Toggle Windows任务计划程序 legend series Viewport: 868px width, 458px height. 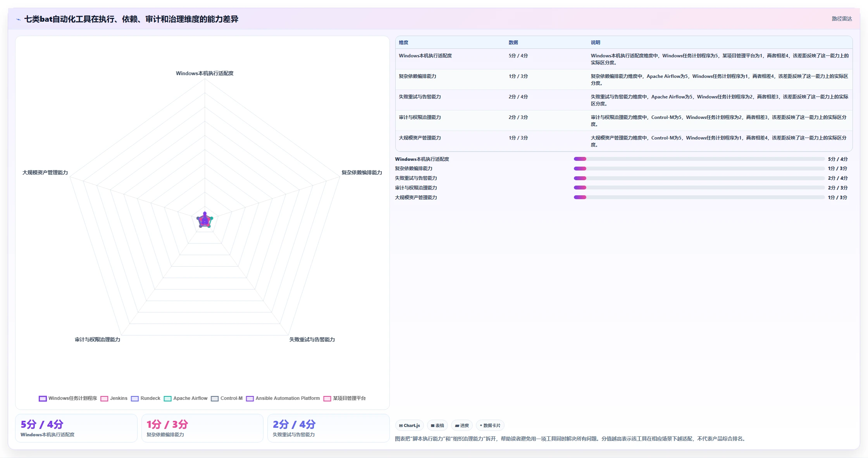coord(68,398)
